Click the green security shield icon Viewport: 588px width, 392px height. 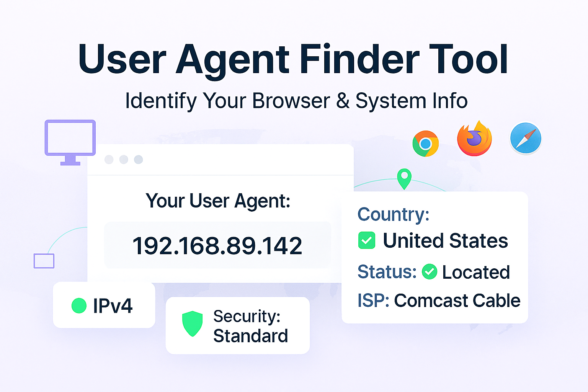(x=192, y=323)
